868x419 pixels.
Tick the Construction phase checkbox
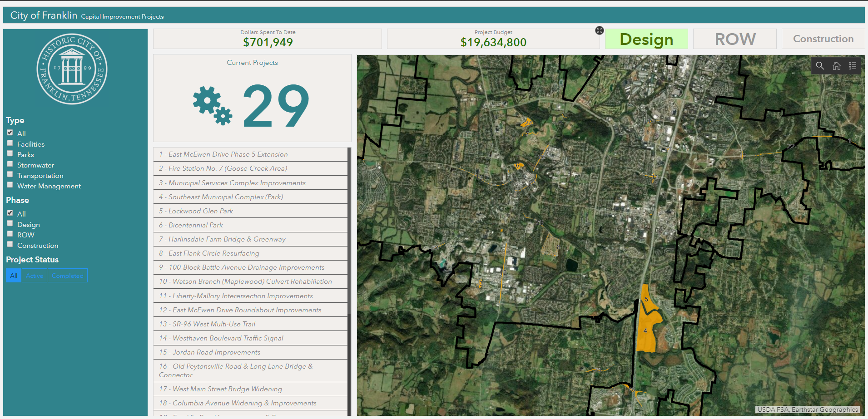(10, 245)
